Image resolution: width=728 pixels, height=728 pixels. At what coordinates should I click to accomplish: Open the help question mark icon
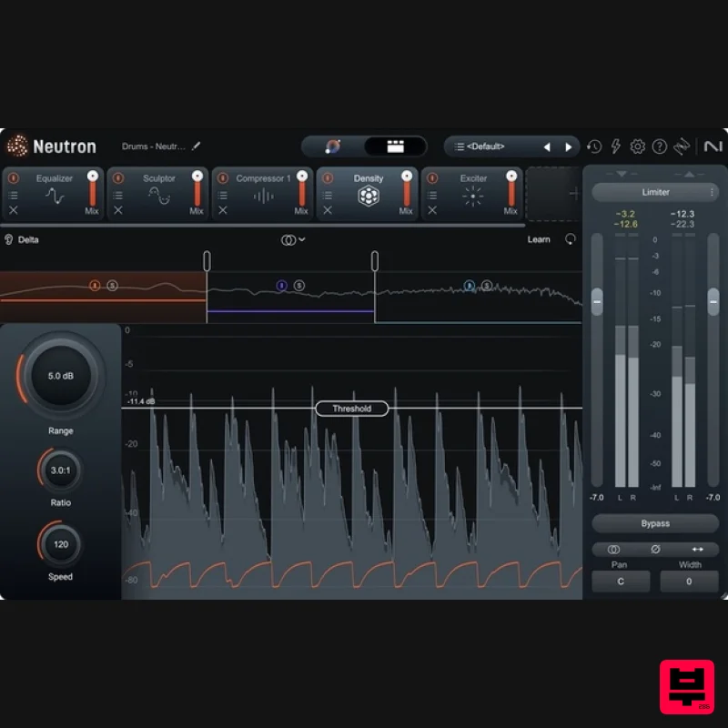point(659,147)
